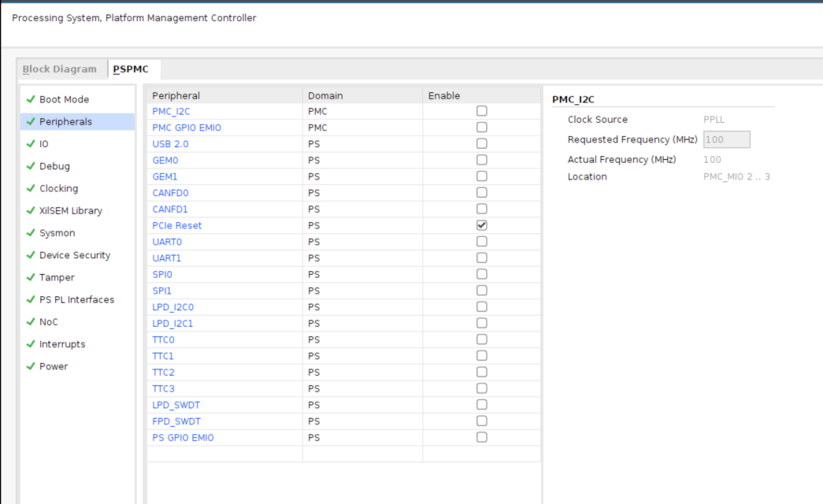823x504 pixels.
Task: Tick the UART0 enable checkbox
Action: pyautogui.click(x=482, y=242)
